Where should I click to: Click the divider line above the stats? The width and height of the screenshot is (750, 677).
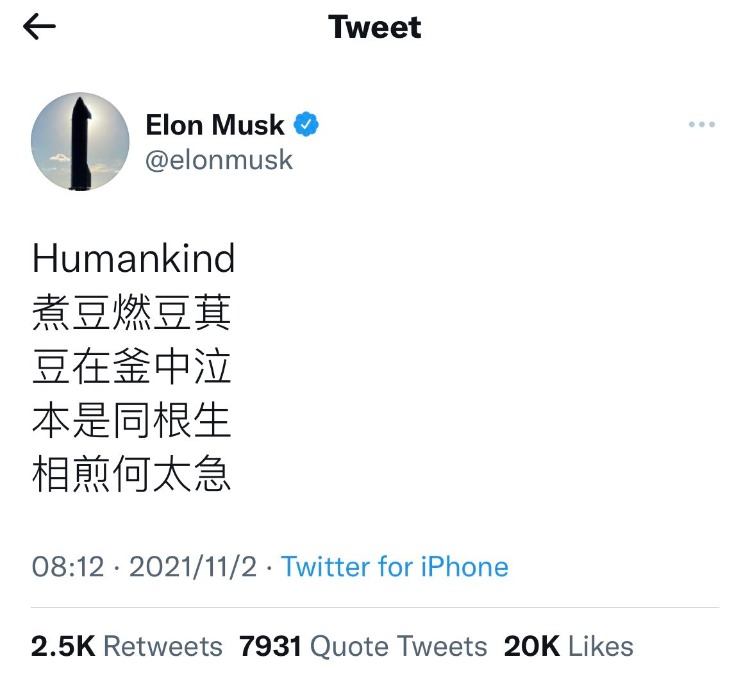pyautogui.click(x=375, y=607)
